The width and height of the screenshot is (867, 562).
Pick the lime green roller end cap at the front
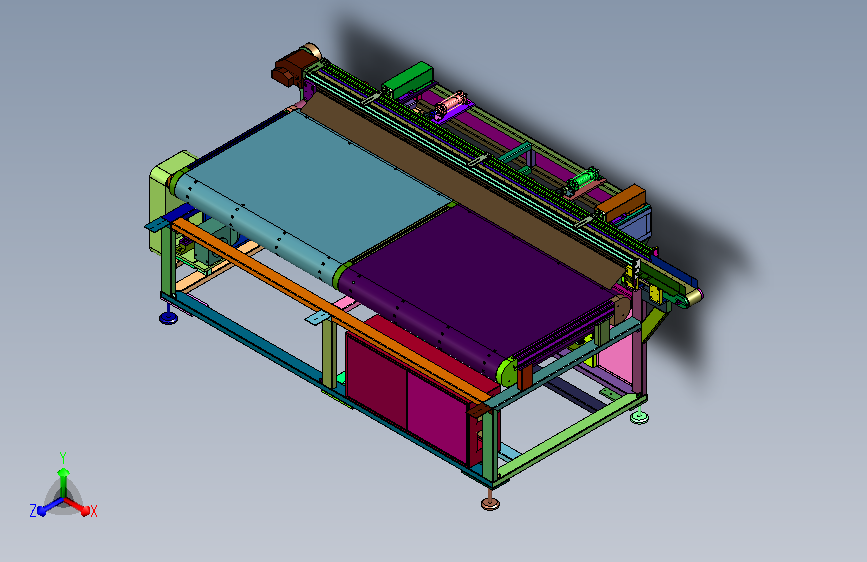(507, 372)
